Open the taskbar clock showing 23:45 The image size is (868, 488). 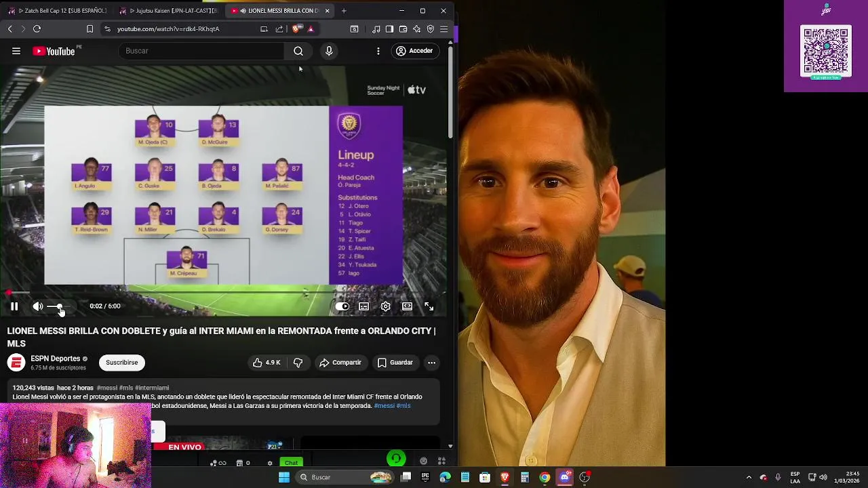tap(847, 477)
